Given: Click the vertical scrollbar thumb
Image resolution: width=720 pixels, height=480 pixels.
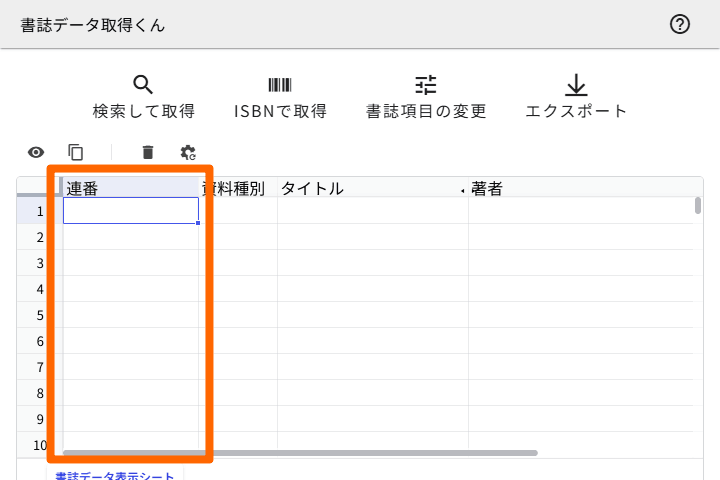Looking at the screenshot, I should click(698, 206).
